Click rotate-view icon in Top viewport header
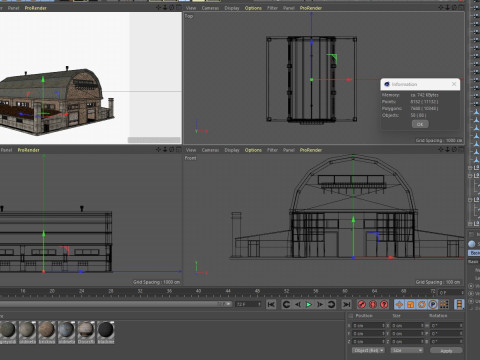The image size is (480, 360). [454, 8]
